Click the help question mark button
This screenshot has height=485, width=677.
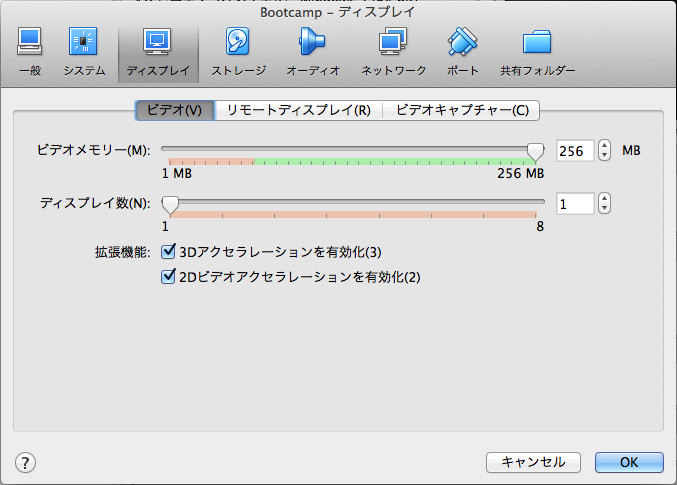point(25,463)
